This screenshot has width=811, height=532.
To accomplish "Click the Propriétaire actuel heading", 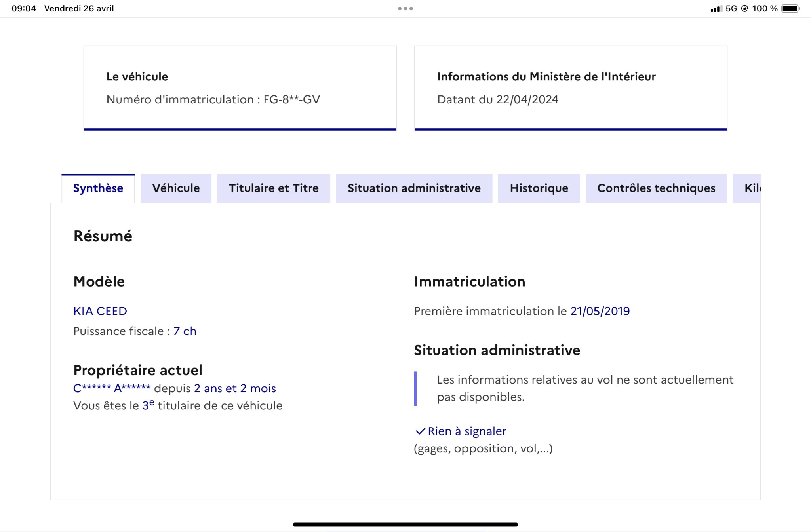I will coord(138,370).
